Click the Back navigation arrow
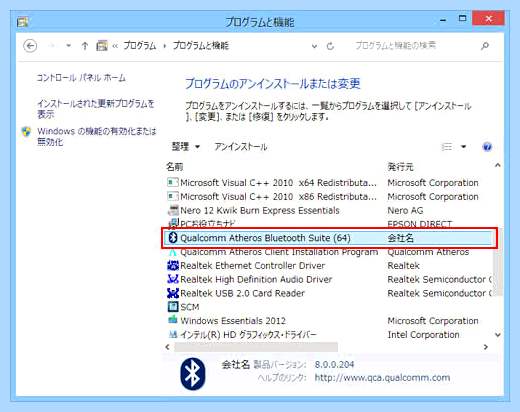Image resolution: width=520 pixels, height=412 pixels. [30, 46]
